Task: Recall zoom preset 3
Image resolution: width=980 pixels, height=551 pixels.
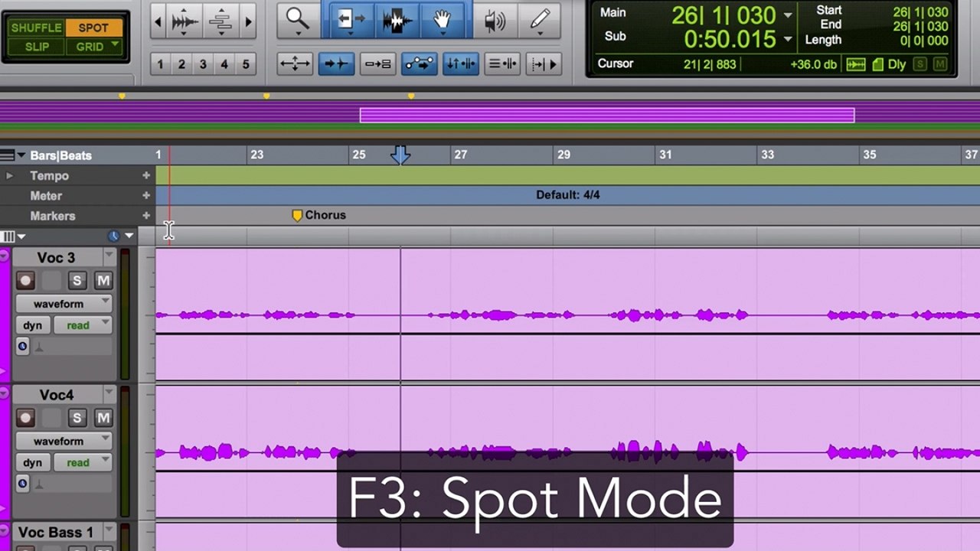Action: [203, 64]
